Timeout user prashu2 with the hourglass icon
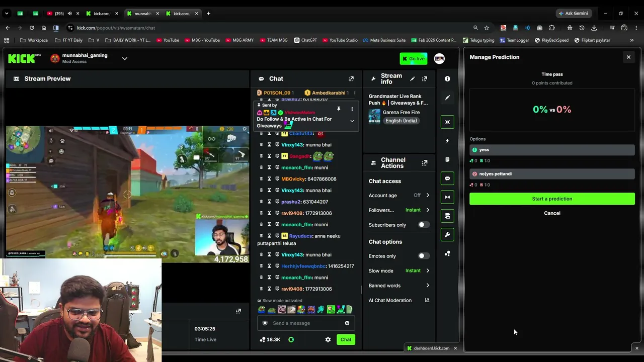This screenshot has width=644, height=362. (x=269, y=202)
